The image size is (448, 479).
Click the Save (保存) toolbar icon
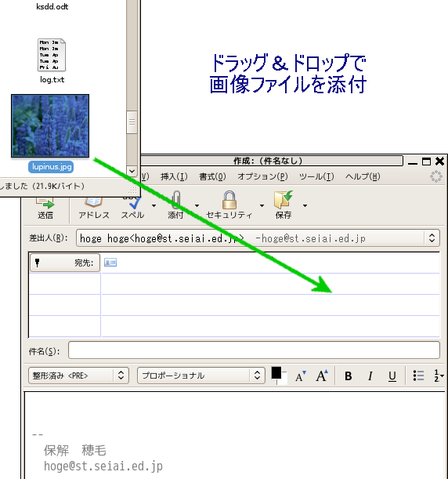pyautogui.click(x=284, y=200)
